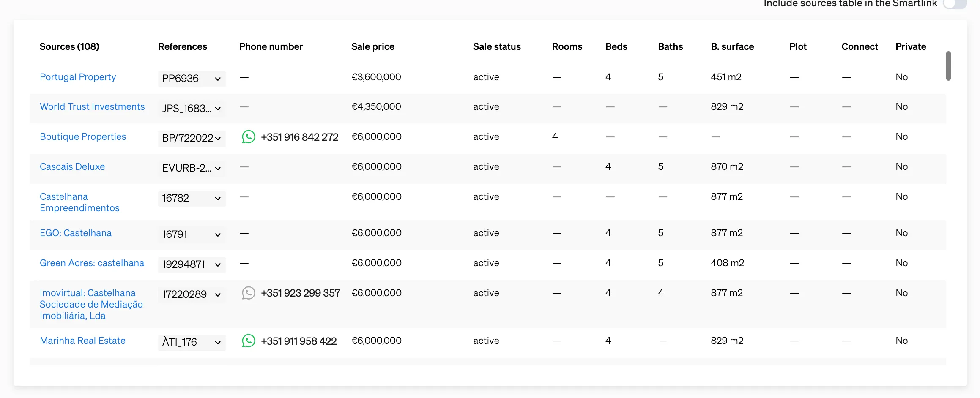This screenshot has width=980, height=398.
Task: Click the B. surface column header
Action: [732, 46]
